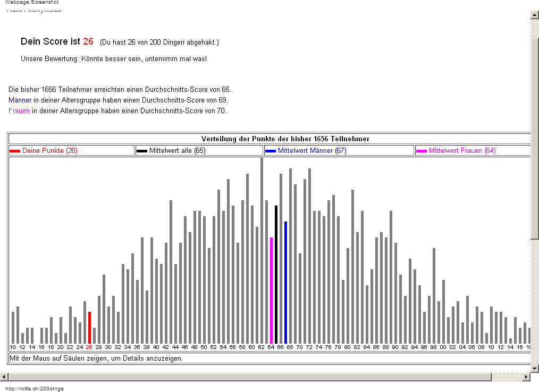Screen dimensions: 539x392
Task: Click the chart title 'Verteilung der Punkte der bisher 1656 Teilnehmer'
Action: [285, 139]
